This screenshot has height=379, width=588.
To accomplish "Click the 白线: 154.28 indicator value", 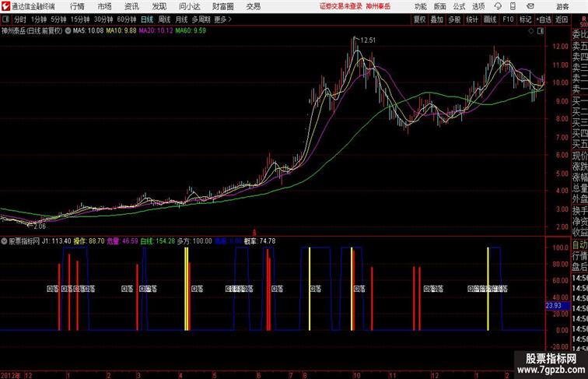I will click(x=157, y=241).
